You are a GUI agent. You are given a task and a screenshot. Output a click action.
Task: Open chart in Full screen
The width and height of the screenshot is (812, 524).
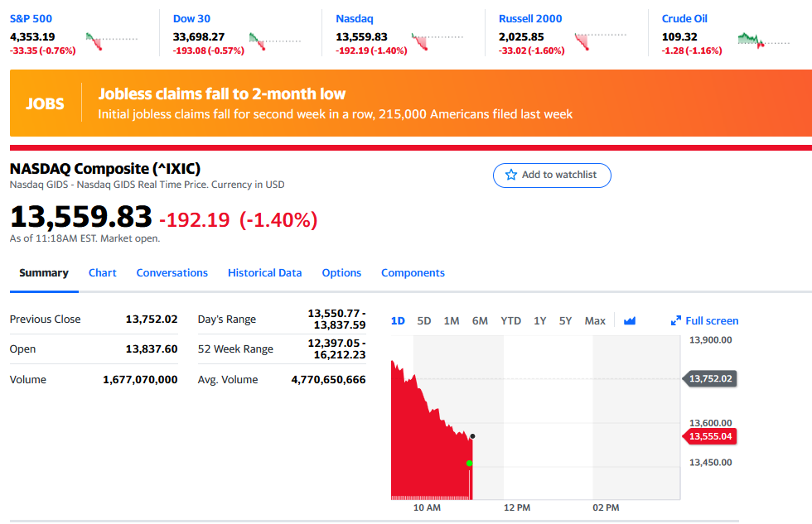click(705, 320)
